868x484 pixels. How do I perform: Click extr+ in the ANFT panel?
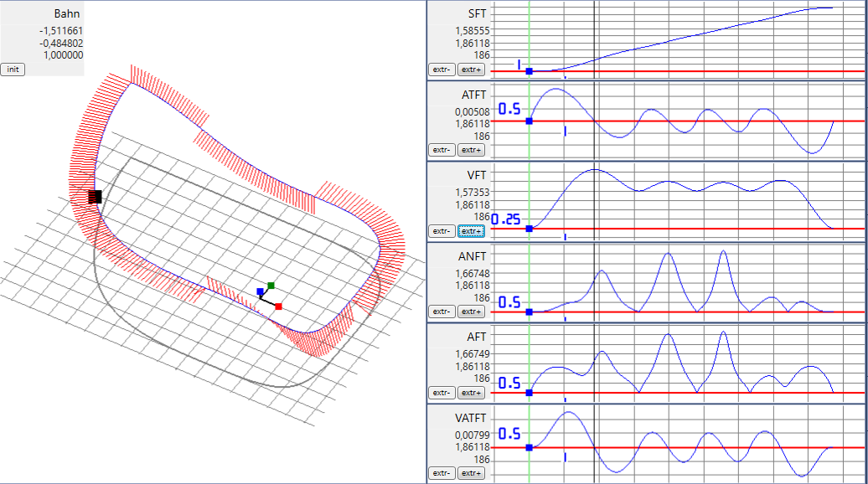(x=471, y=312)
